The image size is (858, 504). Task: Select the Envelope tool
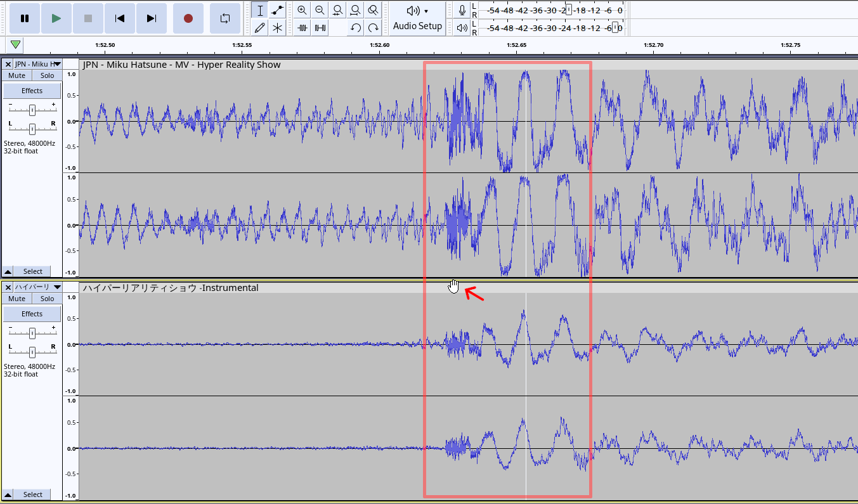(277, 10)
